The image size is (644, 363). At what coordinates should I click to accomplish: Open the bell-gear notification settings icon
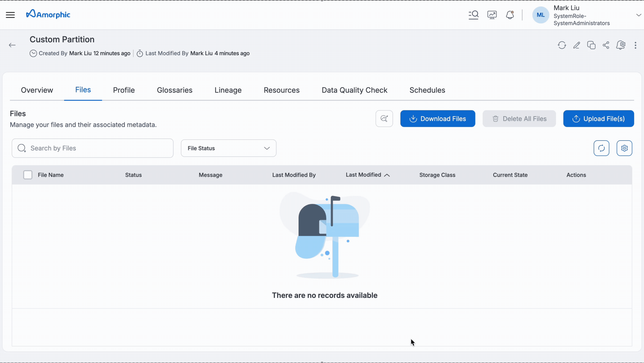tap(621, 45)
